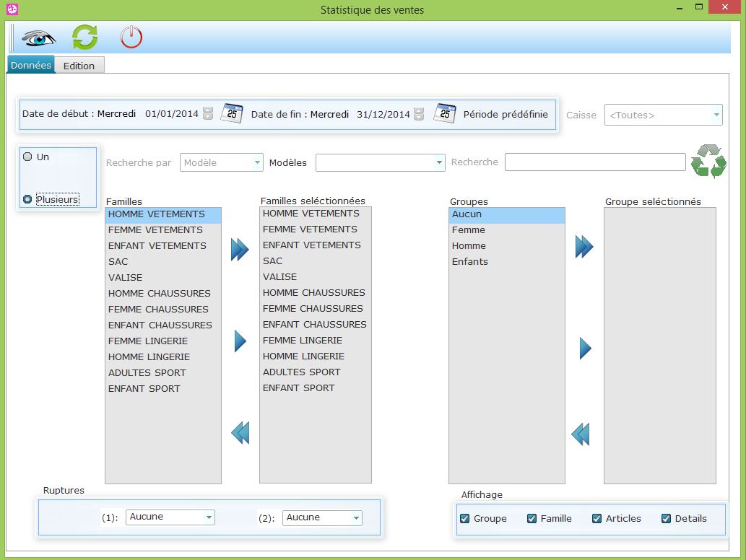Toggle the Details checkbox

click(x=666, y=518)
